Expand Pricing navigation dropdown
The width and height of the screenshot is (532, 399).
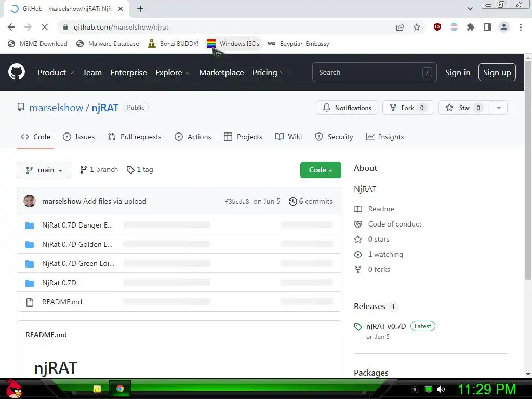269,73
